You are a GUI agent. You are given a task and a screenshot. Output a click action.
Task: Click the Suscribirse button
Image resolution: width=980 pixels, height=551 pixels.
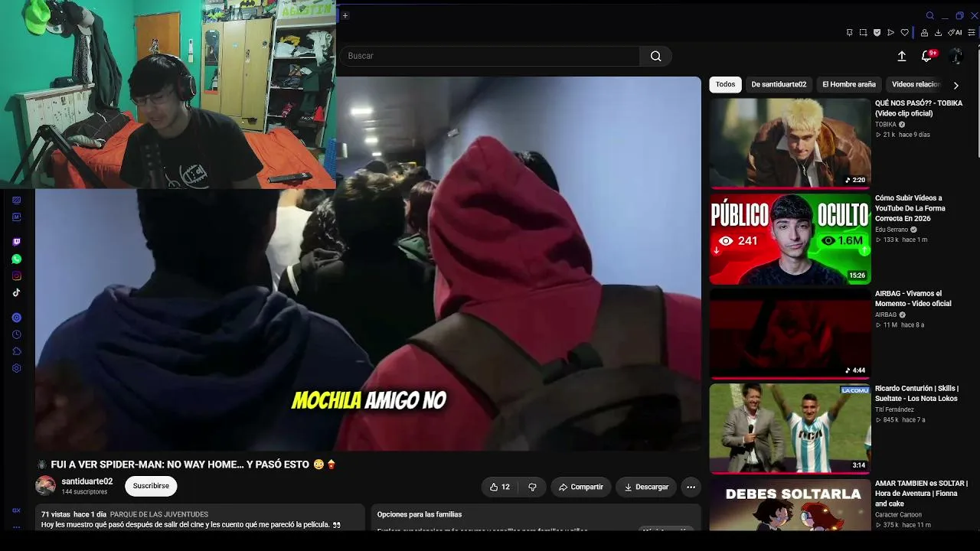coord(151,486)
